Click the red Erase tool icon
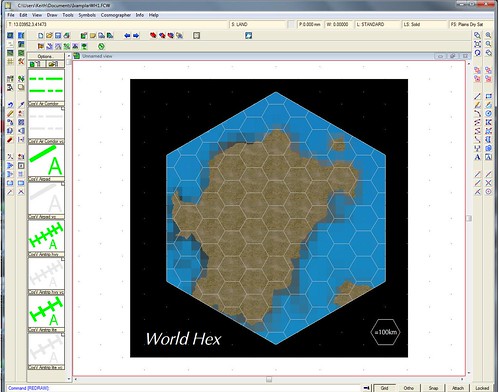Screen dimensions: 499x392 (x=10, y=140)
